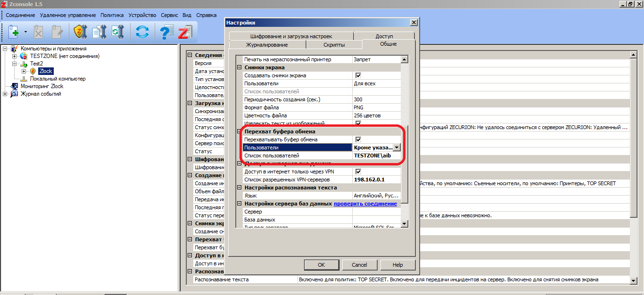Click the Список разрешенных VPN-серверов value 198.162.0.1
Viewport: 644px width, 295px height.
click(x=377, y=180)
